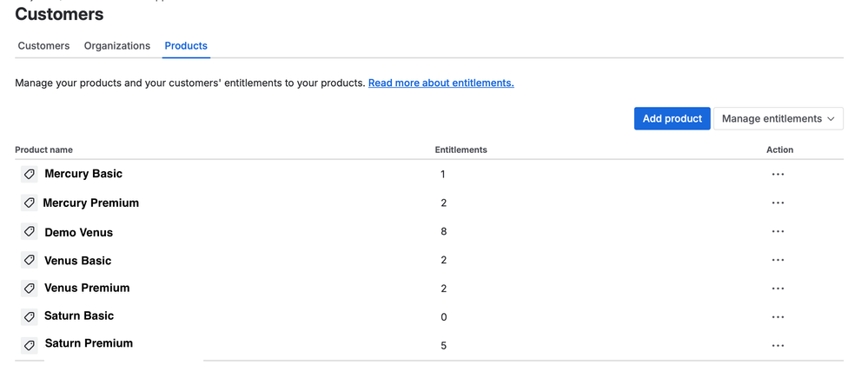Open the Read more about entitlements link
The width and height of the screenshot is (868, 392).
441,83
